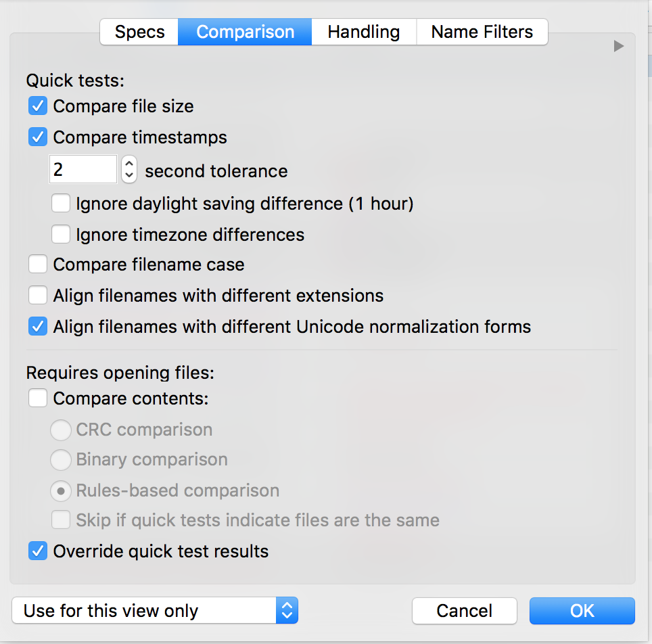Click the second tolerance stepper arrows
Screen dimensions: 652x644
click(129, 169)
